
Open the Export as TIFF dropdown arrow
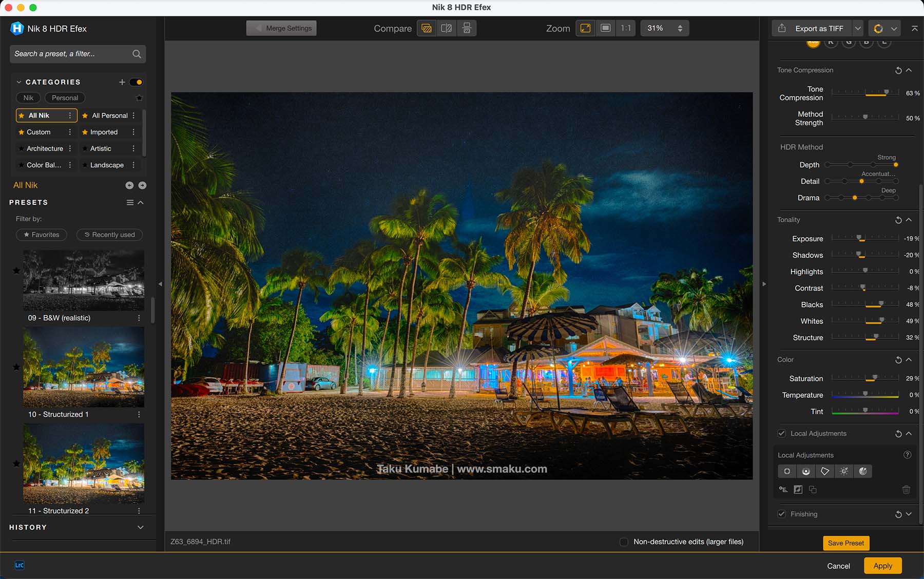pos(858,28)
